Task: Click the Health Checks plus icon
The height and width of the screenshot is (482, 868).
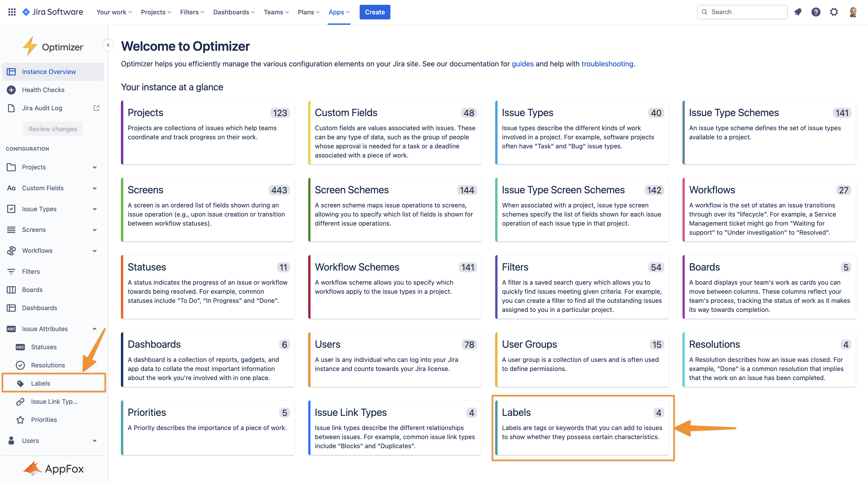Action: pyautogui.click(x=11, y=90)
